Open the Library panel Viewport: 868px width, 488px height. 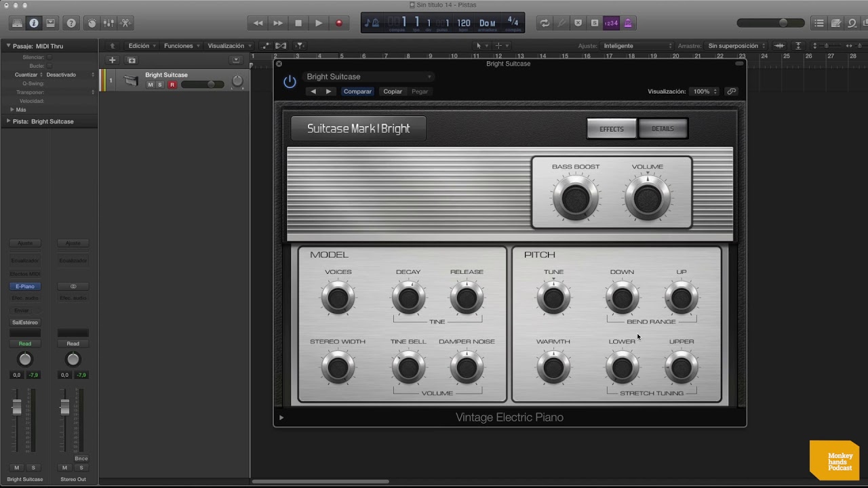click(x=17, y=23)
